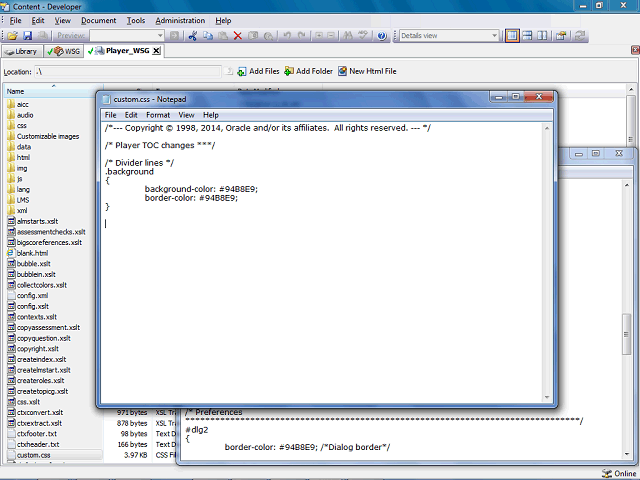Select the blank.html file

(32, 253)
